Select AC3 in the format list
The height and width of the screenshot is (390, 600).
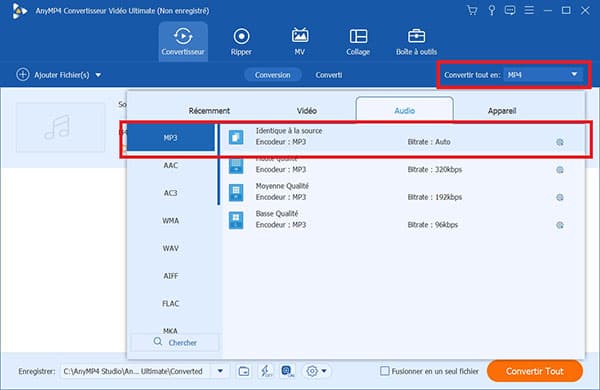170,193
